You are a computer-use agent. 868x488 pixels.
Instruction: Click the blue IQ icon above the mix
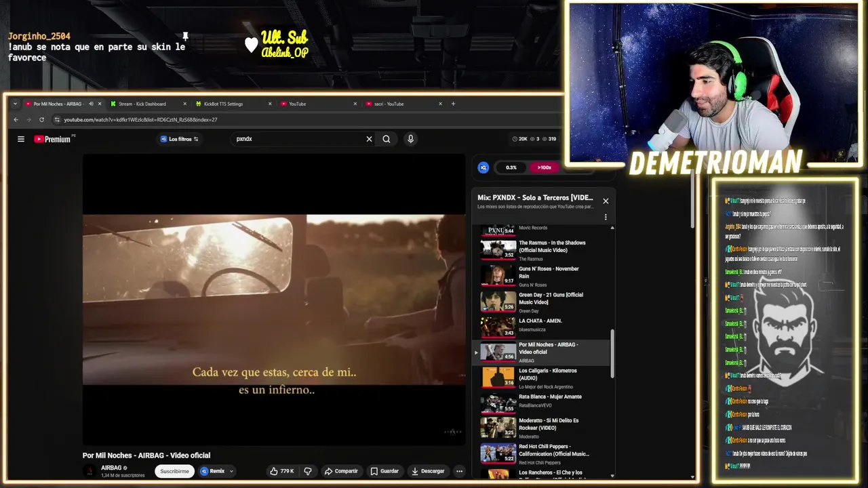tap(484, 167)
